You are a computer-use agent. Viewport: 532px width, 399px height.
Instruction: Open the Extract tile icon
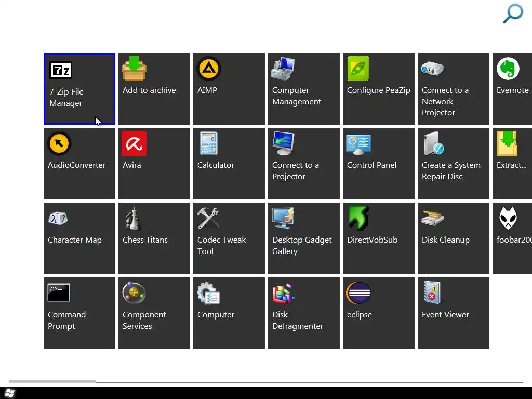507,143
